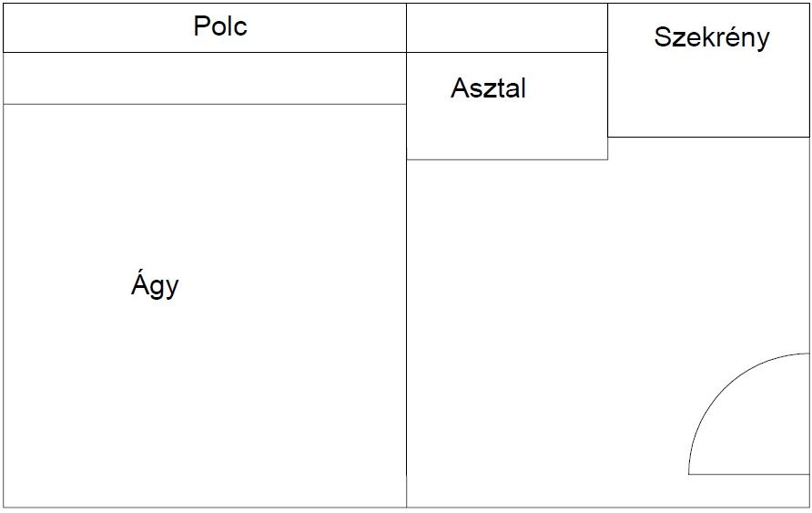This screenshot has height=513, width=812.
Task: Select the top edge line of the Ágy bed
Action: (205, 104)
